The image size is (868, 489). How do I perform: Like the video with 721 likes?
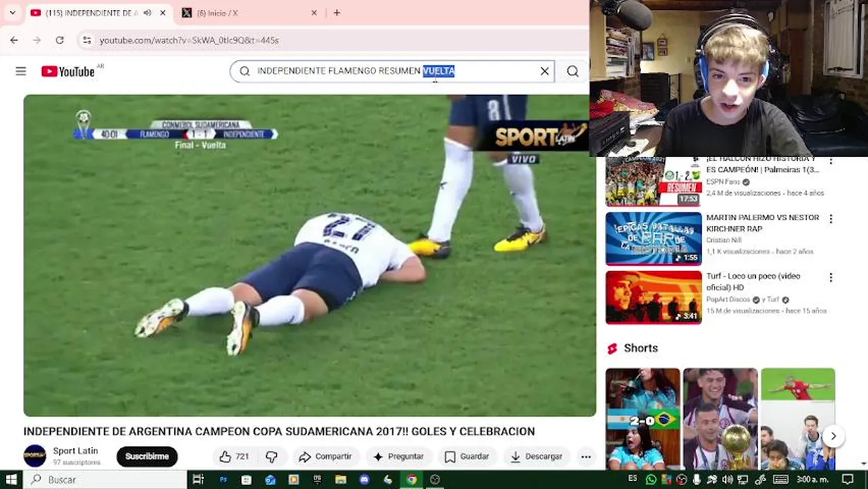click(233, 456)
